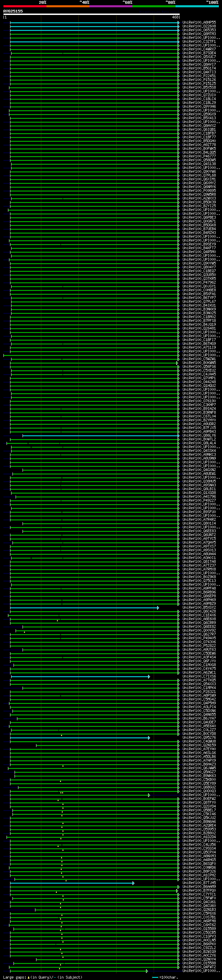Select hit label UniRef100_Q4SSK4
The image size is (222, 980).
click(199, 451)
